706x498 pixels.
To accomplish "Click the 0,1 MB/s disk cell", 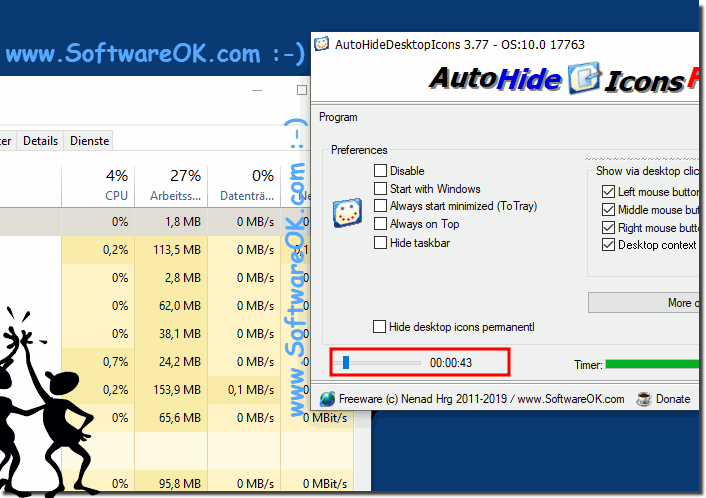I will [x=244, y=389].
